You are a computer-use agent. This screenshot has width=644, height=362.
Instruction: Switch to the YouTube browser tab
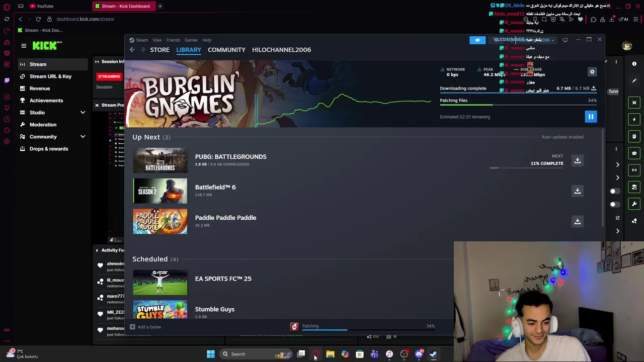point(41,6)
